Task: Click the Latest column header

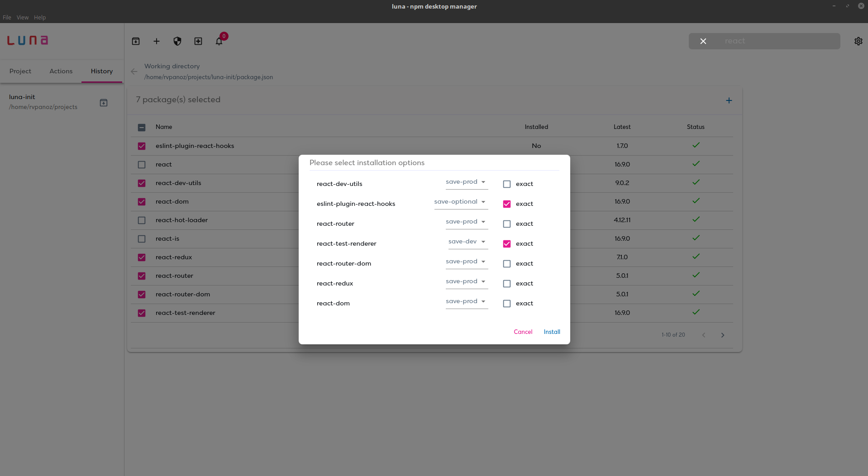Action: click(x=622, y=127)
